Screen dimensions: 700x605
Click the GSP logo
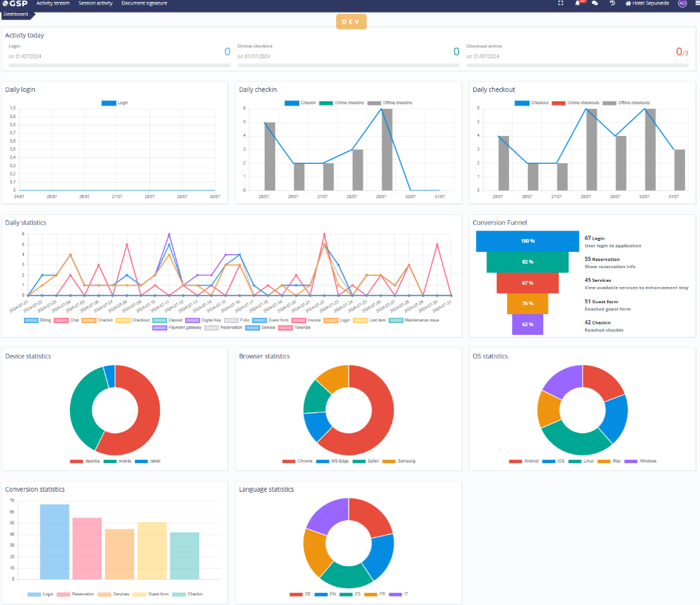click(x=14, y=4)
